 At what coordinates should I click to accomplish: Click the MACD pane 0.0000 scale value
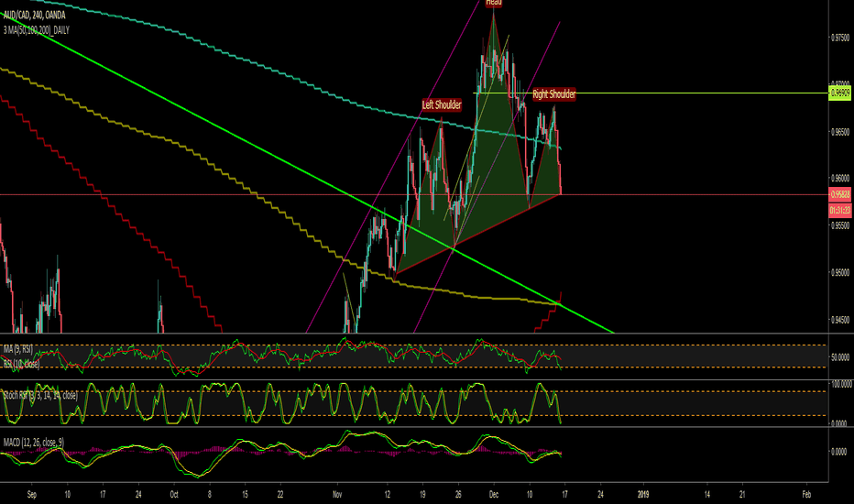pyautogui.click(x=838, y=452)
